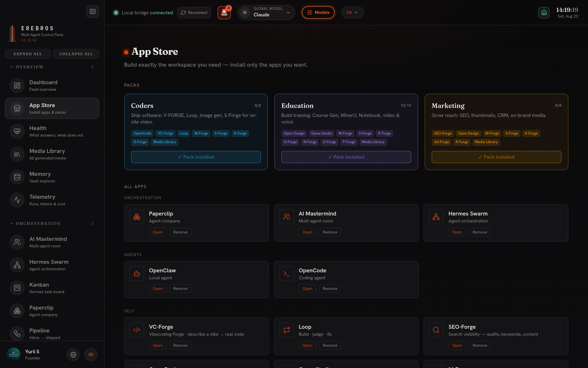Screen dimensions: 588x368
Task: Remove the VC-Forge app
Action: coord(180,346)
